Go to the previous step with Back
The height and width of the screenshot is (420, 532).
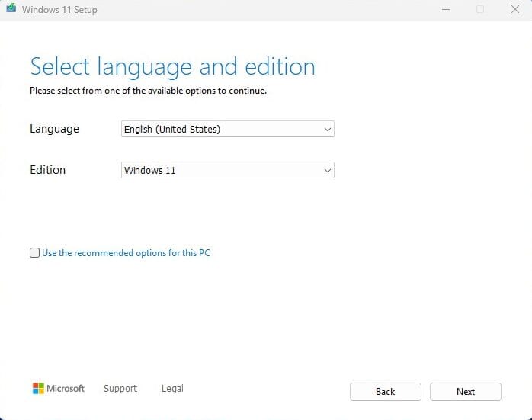385,392
